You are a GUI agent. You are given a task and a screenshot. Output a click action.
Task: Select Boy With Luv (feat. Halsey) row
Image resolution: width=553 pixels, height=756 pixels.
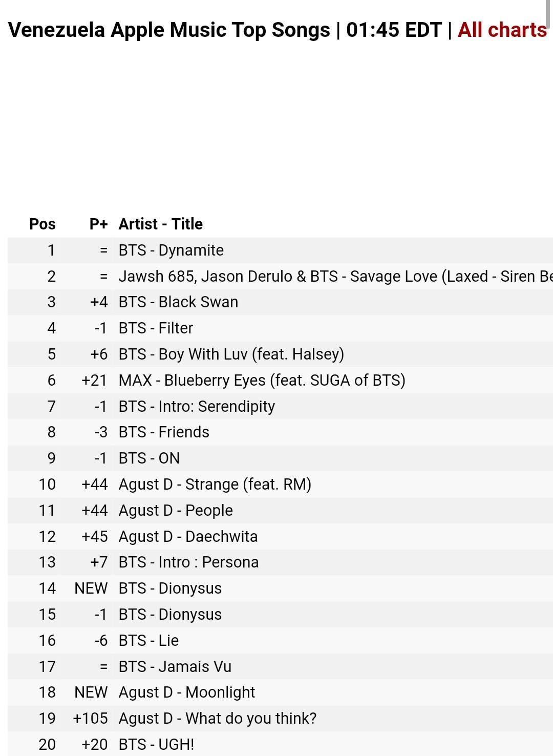tap(280, 354)
